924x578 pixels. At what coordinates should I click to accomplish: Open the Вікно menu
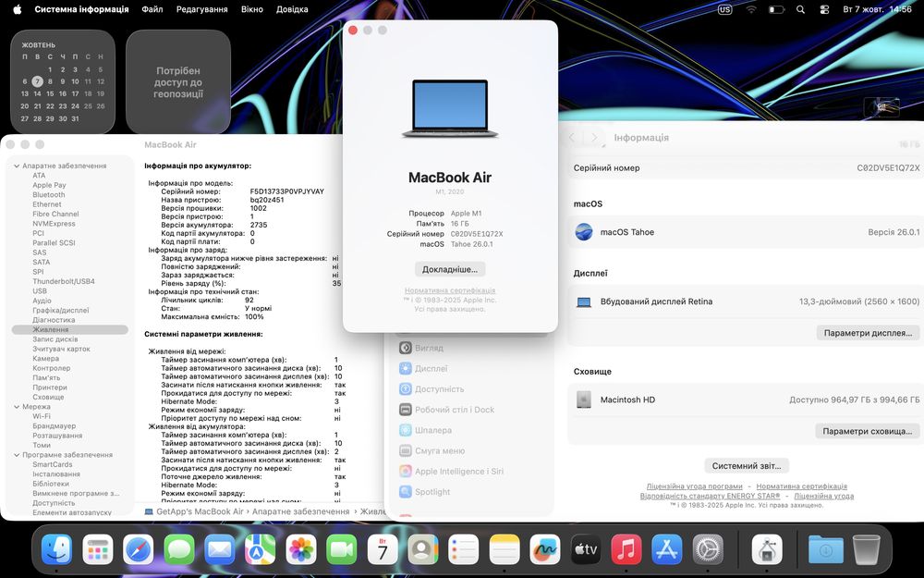[251, 9]
